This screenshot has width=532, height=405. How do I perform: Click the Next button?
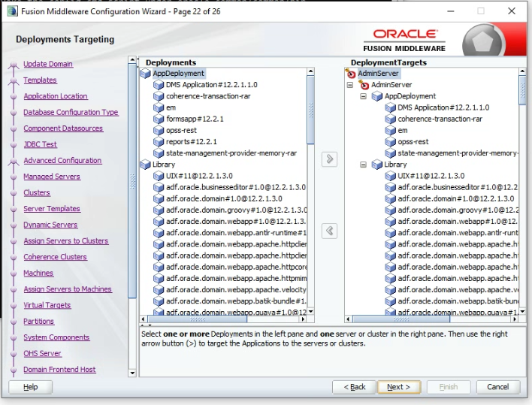point(399,387)
